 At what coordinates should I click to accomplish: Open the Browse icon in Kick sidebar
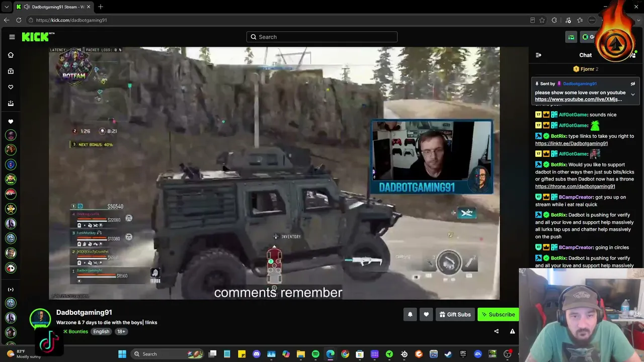point(11,71)
